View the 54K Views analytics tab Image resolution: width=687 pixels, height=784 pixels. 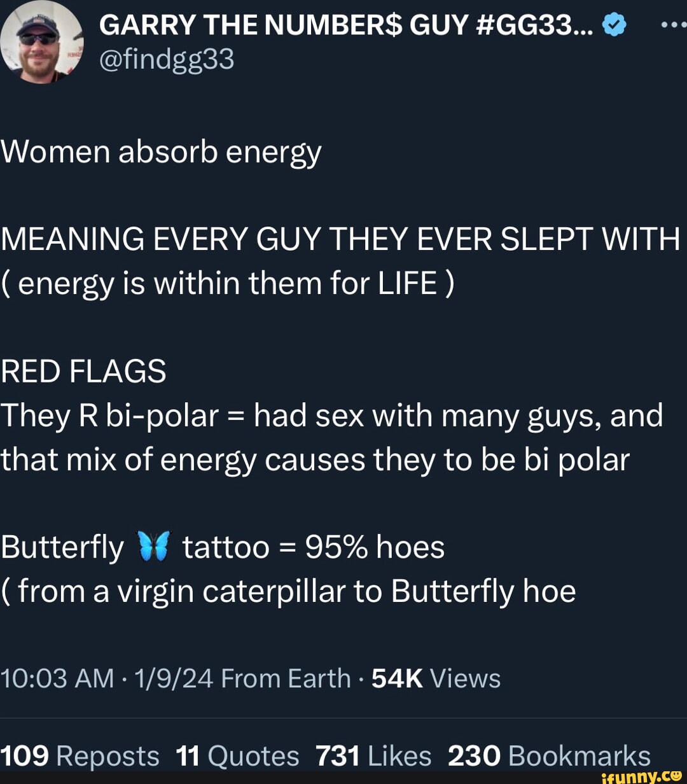(x=436, y=678)
